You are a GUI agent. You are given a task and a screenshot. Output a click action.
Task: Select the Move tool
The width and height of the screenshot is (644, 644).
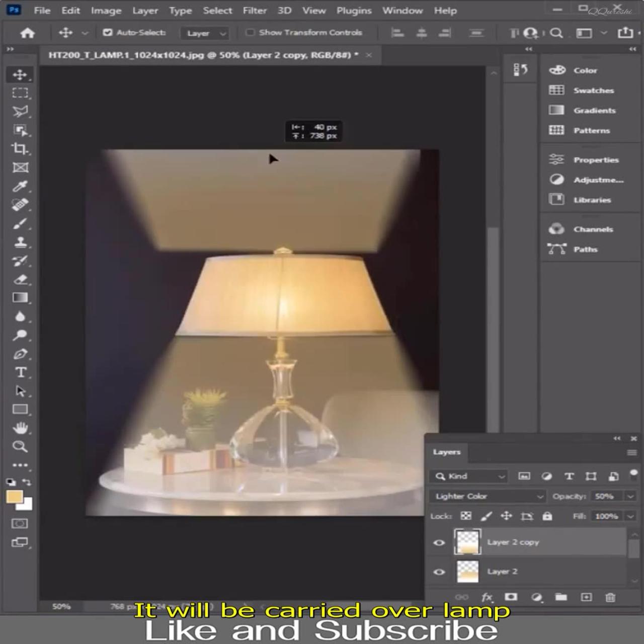pos(20,74)
